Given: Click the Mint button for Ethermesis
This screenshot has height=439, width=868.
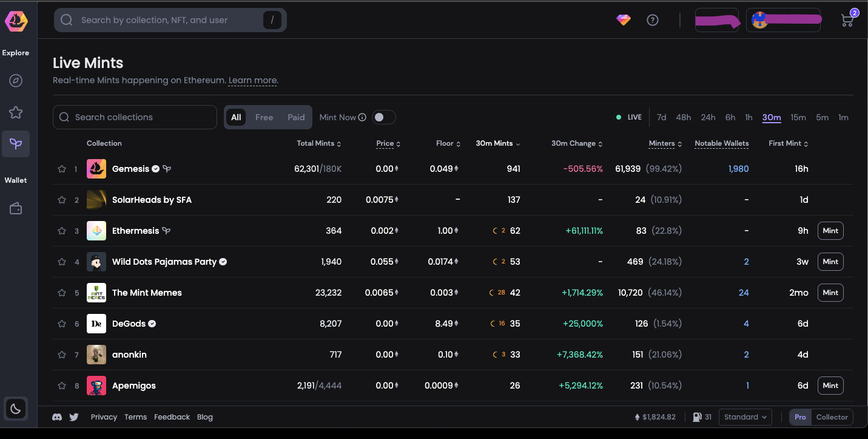Looking at the screenshot, I should 830,231.
